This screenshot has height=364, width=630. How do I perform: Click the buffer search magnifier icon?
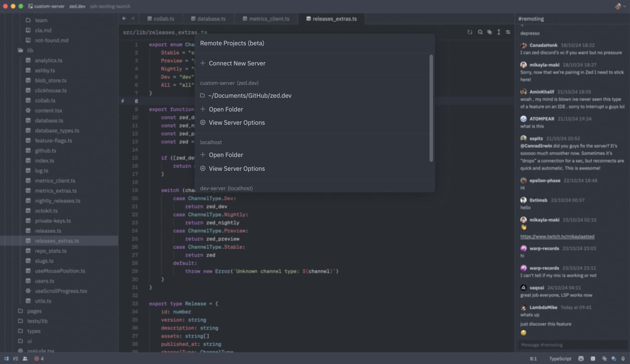point(480,32)
